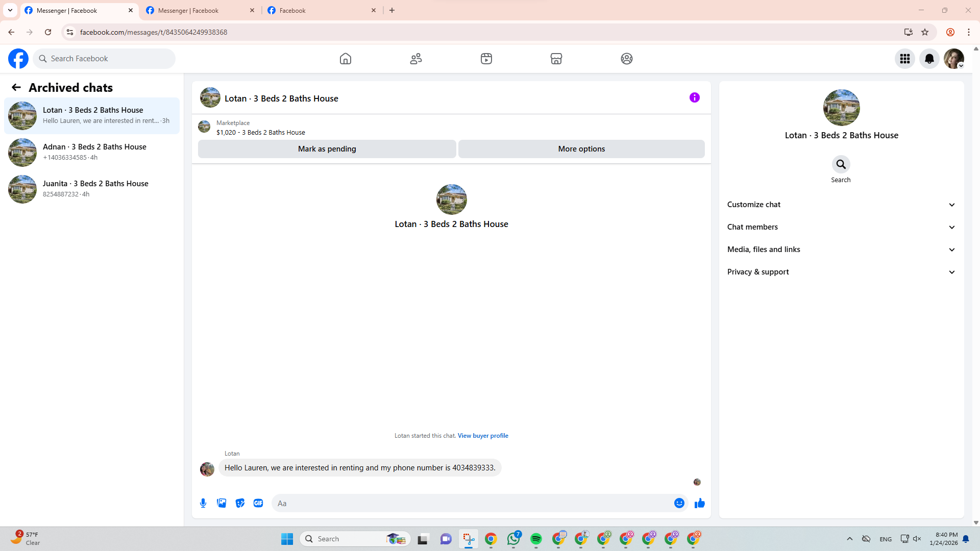980x551 pixels.
Task: Expand Media, files and links section
Action: (841, 249)
